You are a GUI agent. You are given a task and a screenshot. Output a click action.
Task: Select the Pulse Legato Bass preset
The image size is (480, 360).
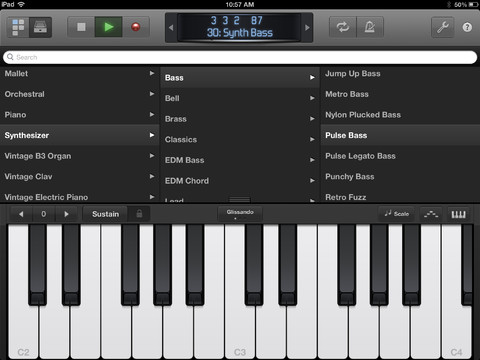(360, 156)
